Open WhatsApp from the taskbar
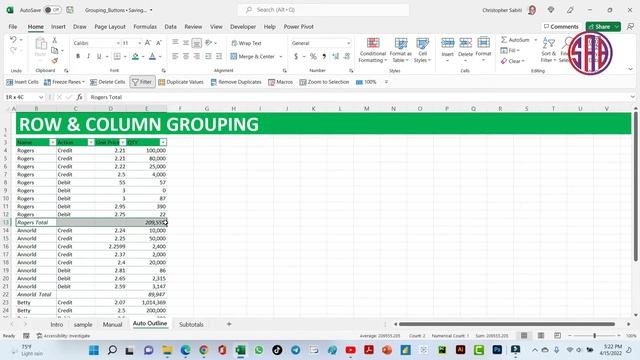This screenshot has height=360, width=640. click(259, 350)
